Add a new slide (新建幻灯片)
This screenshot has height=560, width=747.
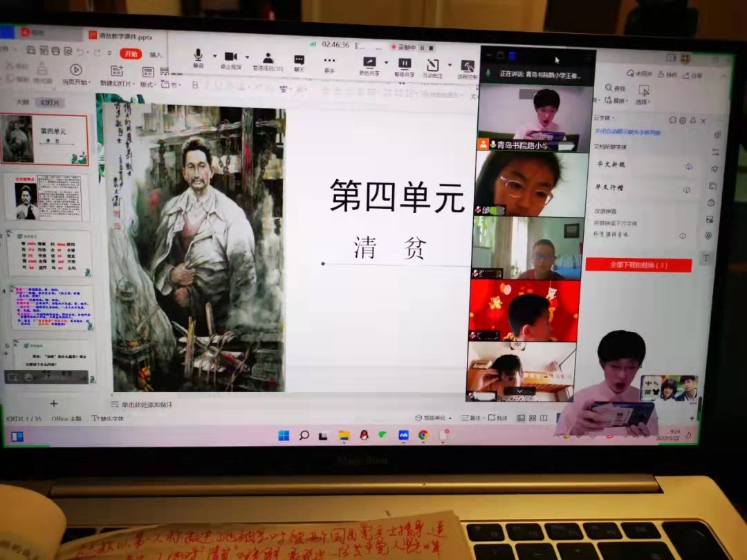pyautogui.click(x=117, y=77)
